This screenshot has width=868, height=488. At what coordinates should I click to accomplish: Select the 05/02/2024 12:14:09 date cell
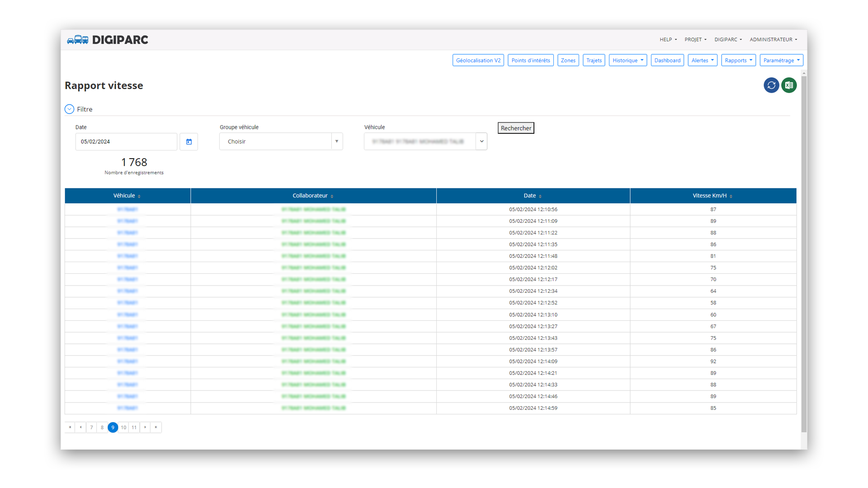click(x=533, y=361)
